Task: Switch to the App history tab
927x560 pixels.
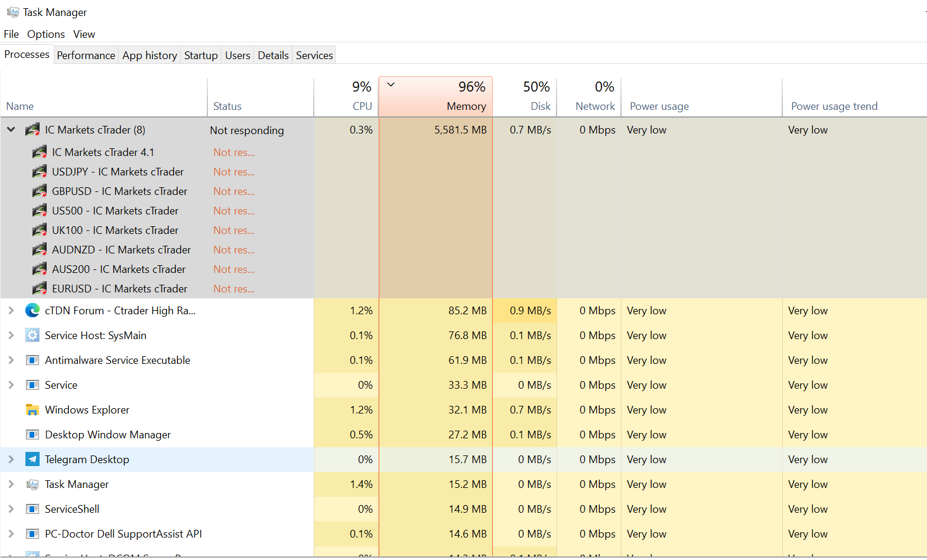Action: pos(149,56)
